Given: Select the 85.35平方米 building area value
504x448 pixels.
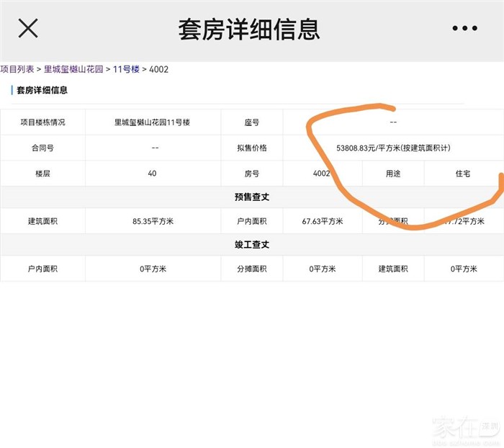Looking at the screenshot, I should pos(153,221).
